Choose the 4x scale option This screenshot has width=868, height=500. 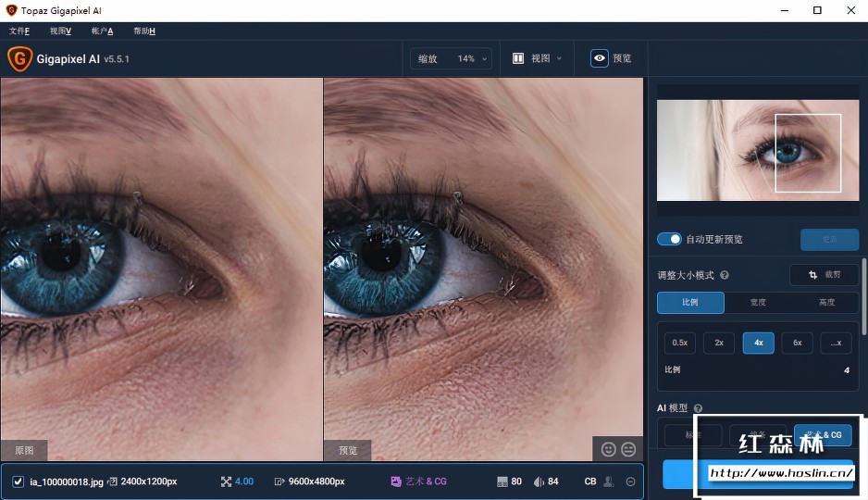tap(759, 343)
